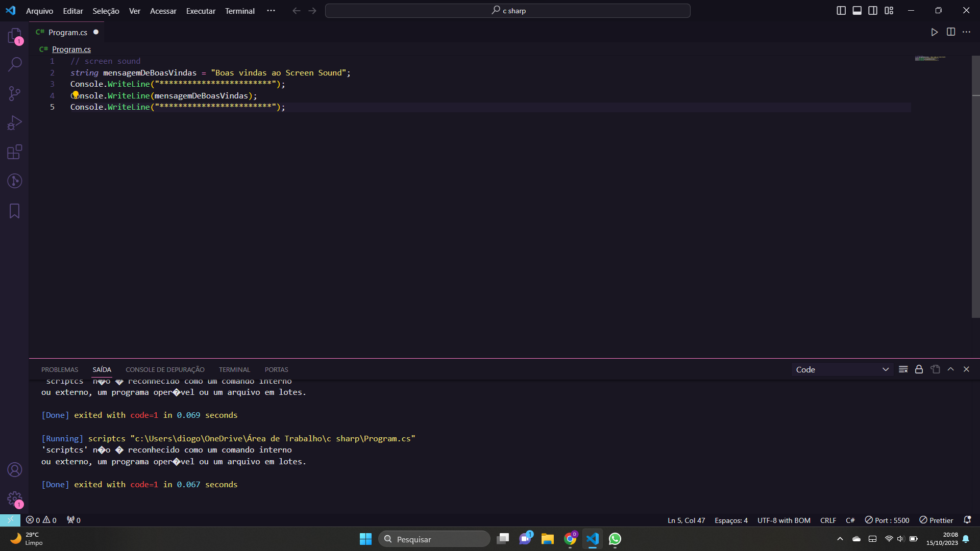The width and height of the screenshot is (980, 551).
Task: Toggle primary sidebar layout button
Action: pos(841,11)
